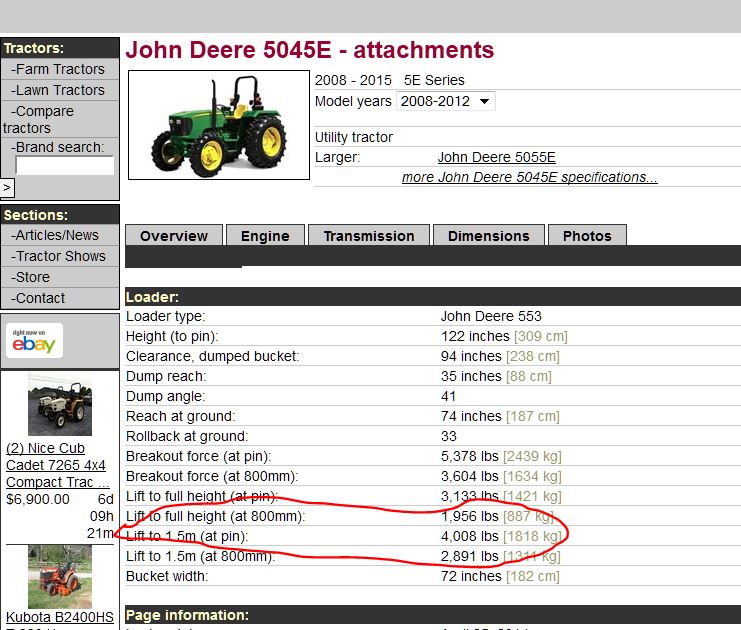Open more John Deere 5045E specifications link
741x630 pixels.
tap(529, 177)
